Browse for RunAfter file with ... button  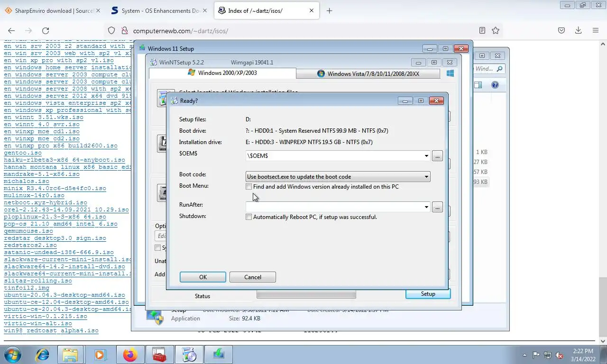437,207
